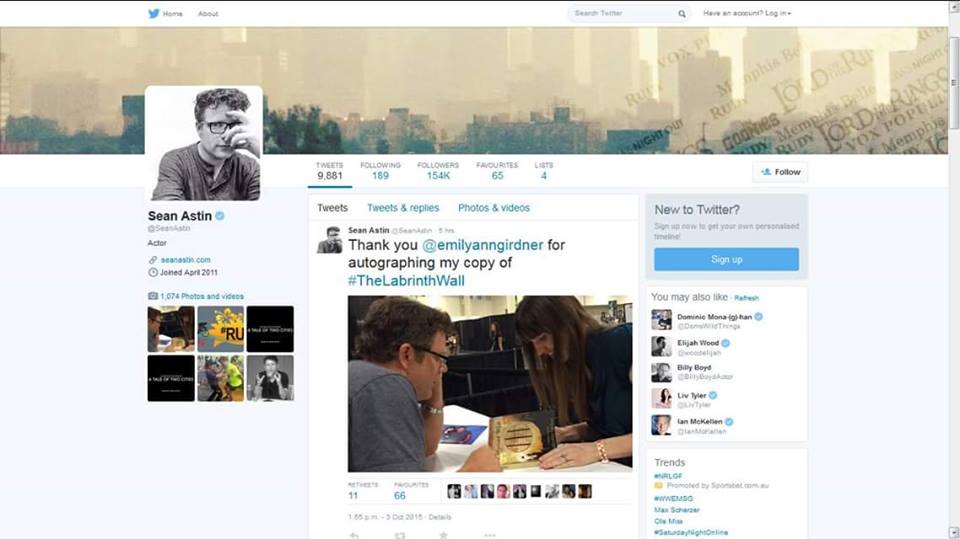
Task: Click Elijah Wood's name in suggestions
Action: click(698, 343)
